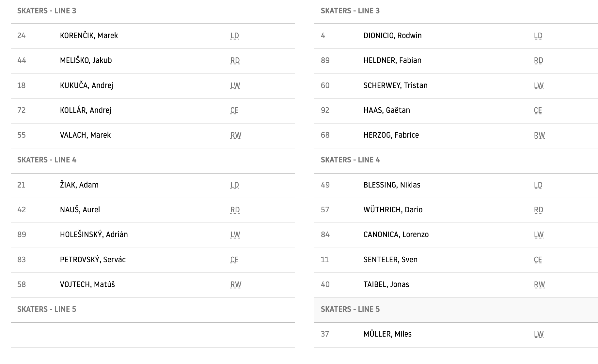Click PETROVSKÝ, Servác player name
This screenshot has width=598, height=364.
click(x=93, y=260)
